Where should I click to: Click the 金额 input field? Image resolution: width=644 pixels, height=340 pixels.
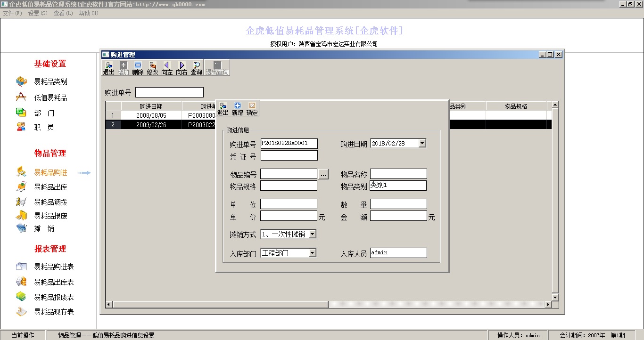pyautogui.click(x=398, y=216)
